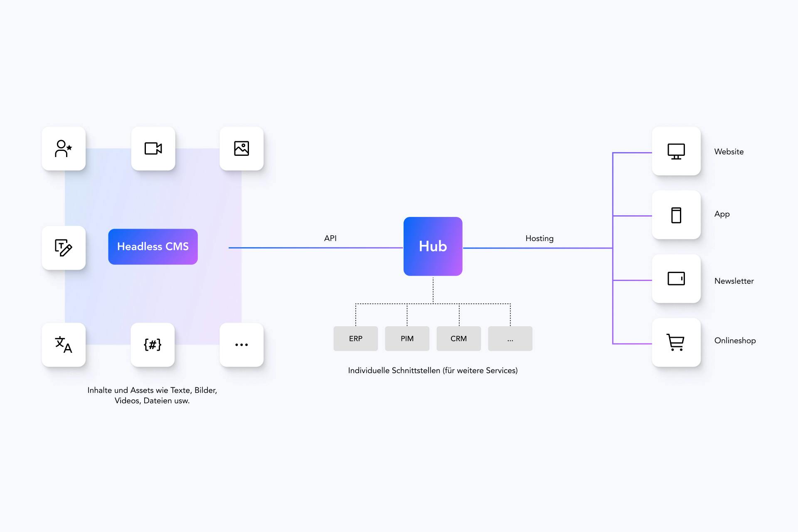Click the API connection label
The height and width of the screenshot is (532, 798).
point(330,238)
